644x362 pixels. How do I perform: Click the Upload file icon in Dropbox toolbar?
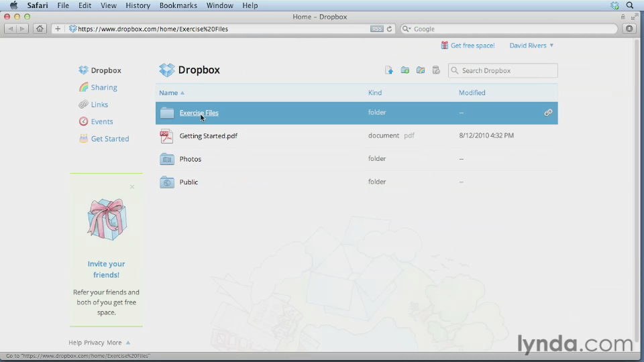point(388,70)
